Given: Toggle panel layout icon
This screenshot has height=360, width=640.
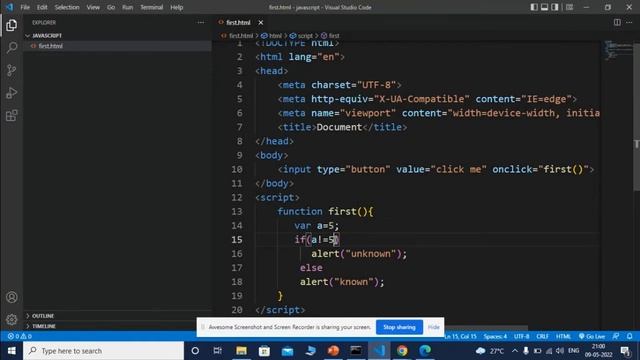Looking at the screenshot, I should (x=544, y=7).
